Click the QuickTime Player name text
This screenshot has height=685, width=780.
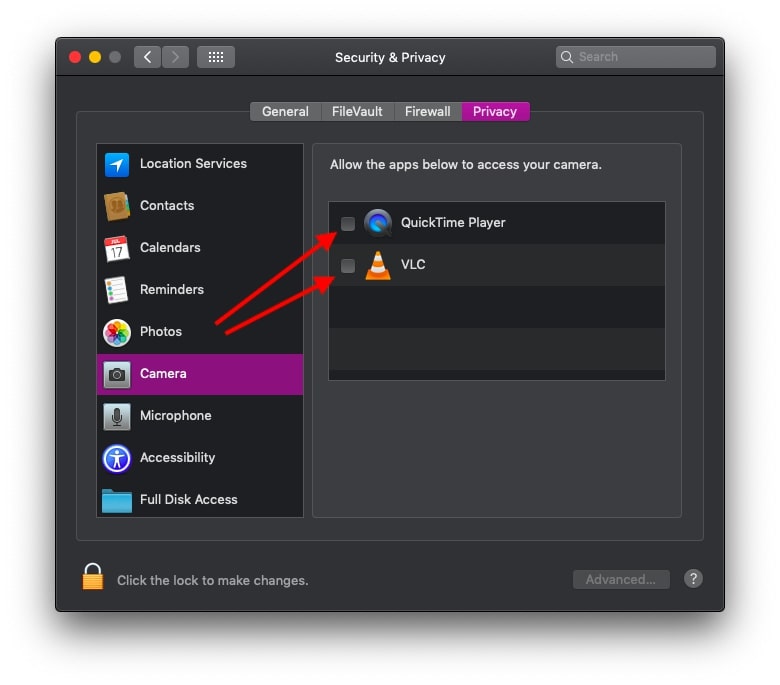pos(453,222)
